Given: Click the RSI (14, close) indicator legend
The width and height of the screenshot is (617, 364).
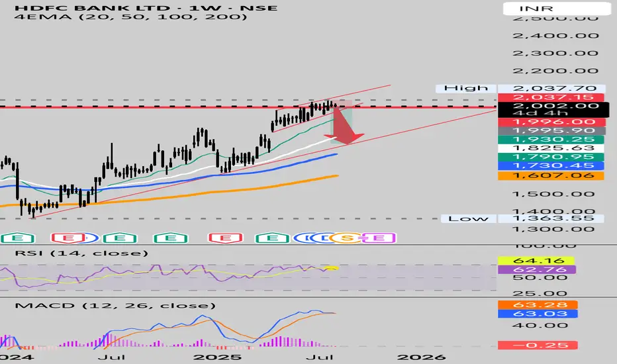Looking at the screenshot, I should (x=81, y=253).
